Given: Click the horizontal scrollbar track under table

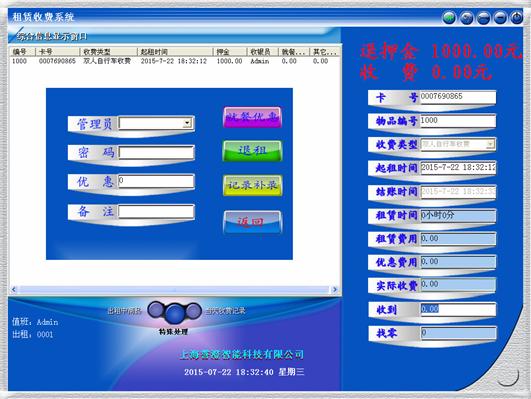Looking at the screenshot, I should pyautogui.click(x=174, y=290).
